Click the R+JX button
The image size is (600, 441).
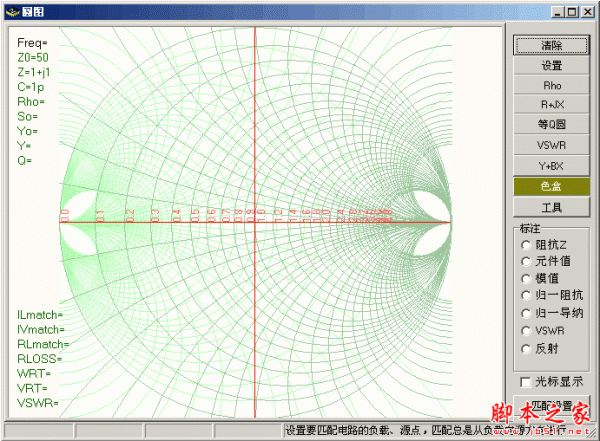pyautogui.click(x=551, y=105)
